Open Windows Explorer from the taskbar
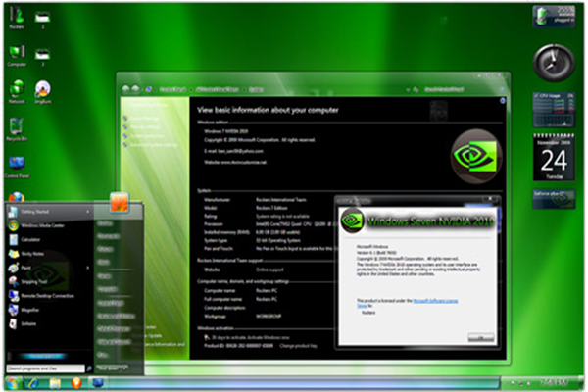 tap(55, 383)
